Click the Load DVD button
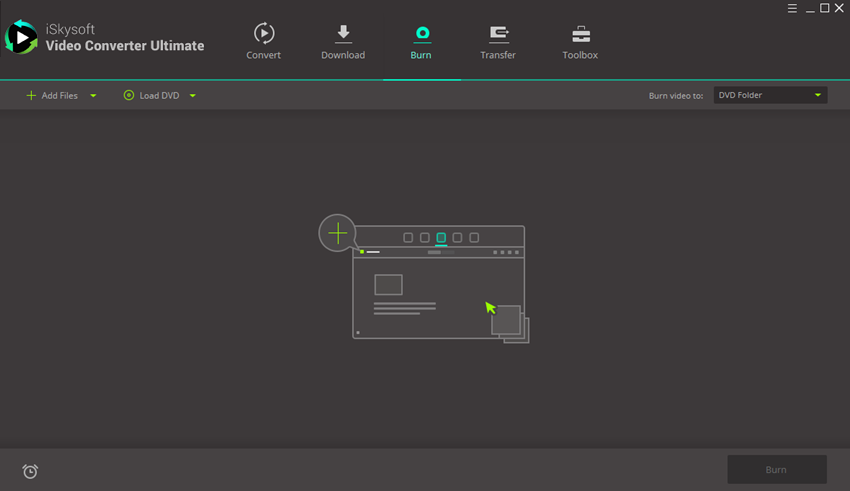The width and height of the screenshot is (850, 491). 151,96
